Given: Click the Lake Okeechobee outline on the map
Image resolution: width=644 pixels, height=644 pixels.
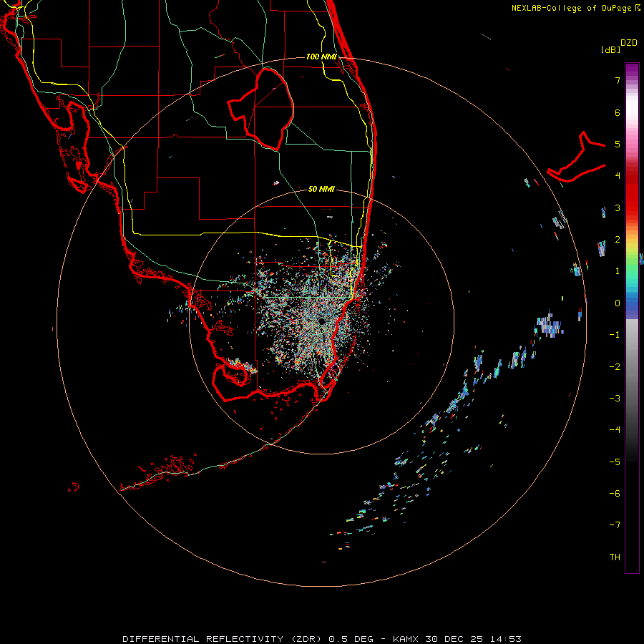Looking at the screenshot, I should coord(261,109).
